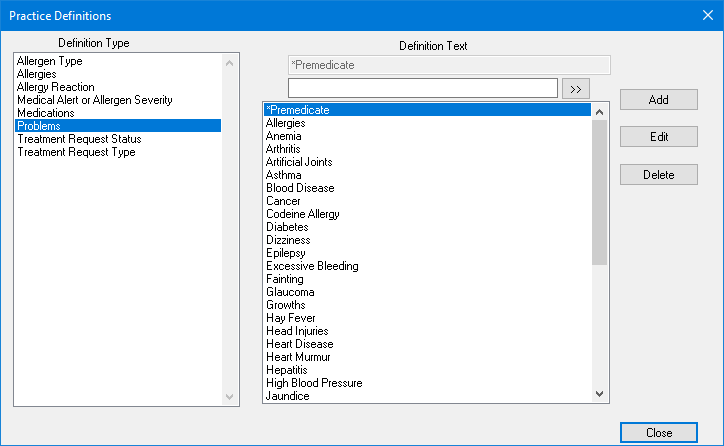Click the double-arrow >> button

576,89
